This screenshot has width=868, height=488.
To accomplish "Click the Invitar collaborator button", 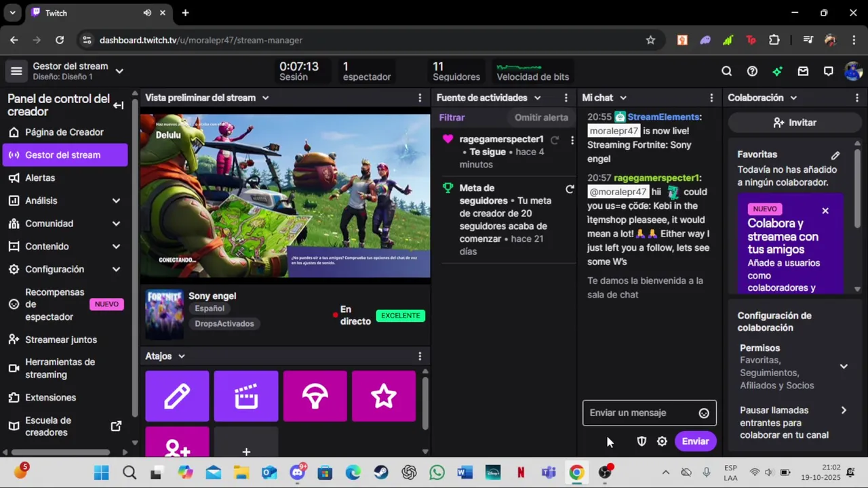I will click(x=794, y=123).
